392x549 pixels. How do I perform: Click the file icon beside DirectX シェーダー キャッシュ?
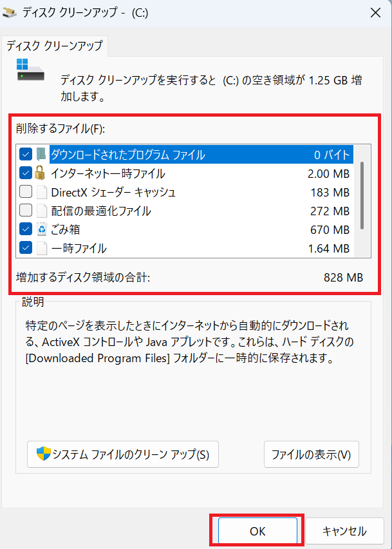(x=41, y=192)
